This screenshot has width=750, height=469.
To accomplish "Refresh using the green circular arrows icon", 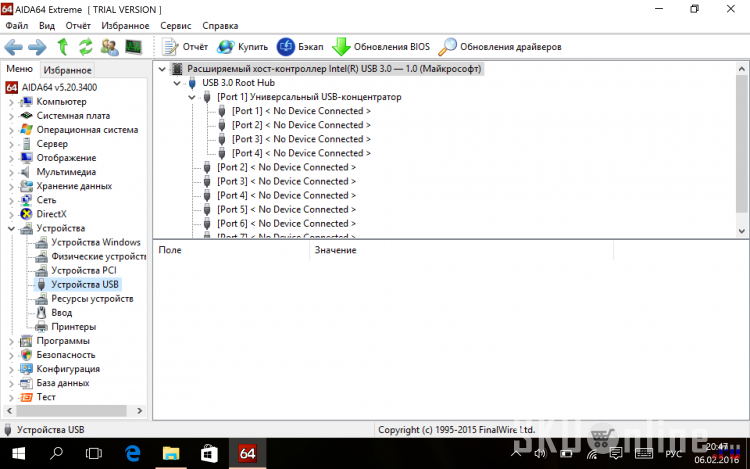I will click(86, 47).
